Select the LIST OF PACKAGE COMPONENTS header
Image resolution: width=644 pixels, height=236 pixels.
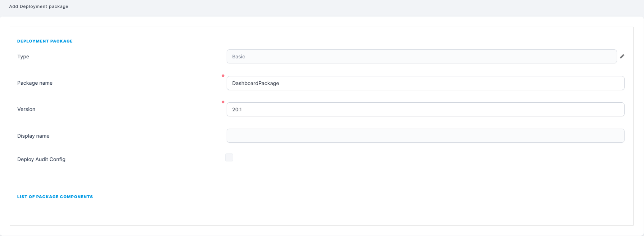[55, 197]
